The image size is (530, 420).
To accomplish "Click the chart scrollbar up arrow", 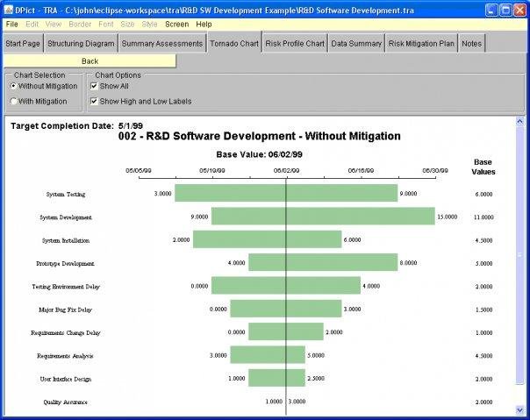I will point(519,121).
